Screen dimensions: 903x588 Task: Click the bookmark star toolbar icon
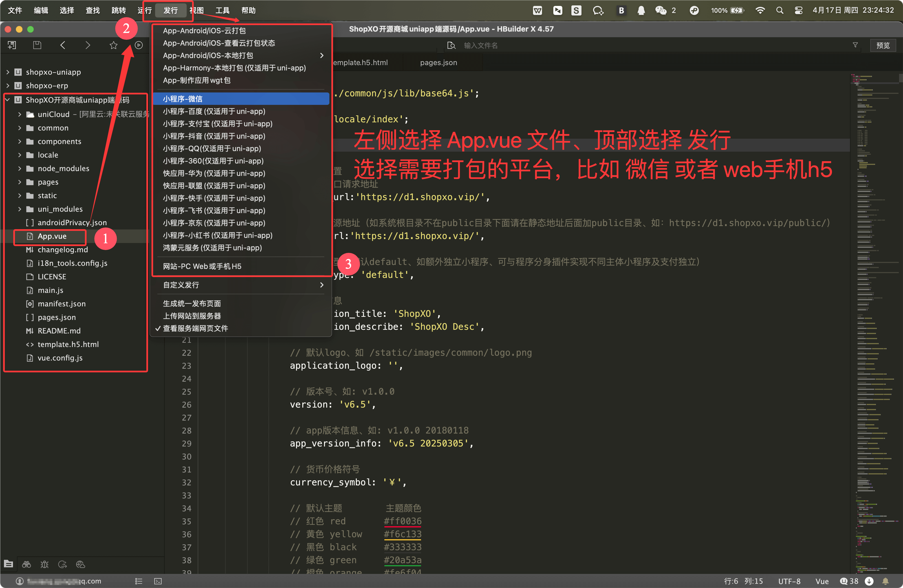[x=113, y=45]
